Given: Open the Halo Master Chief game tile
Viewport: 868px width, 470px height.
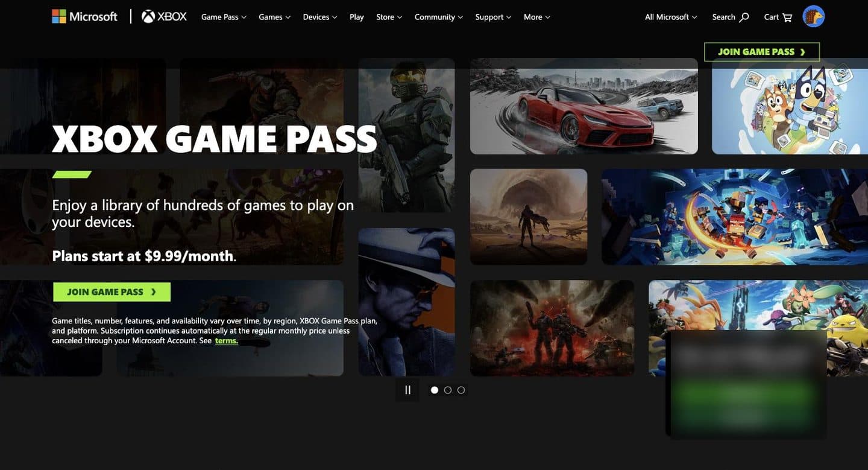Looking at the screenshot, I should pos(406,135).
